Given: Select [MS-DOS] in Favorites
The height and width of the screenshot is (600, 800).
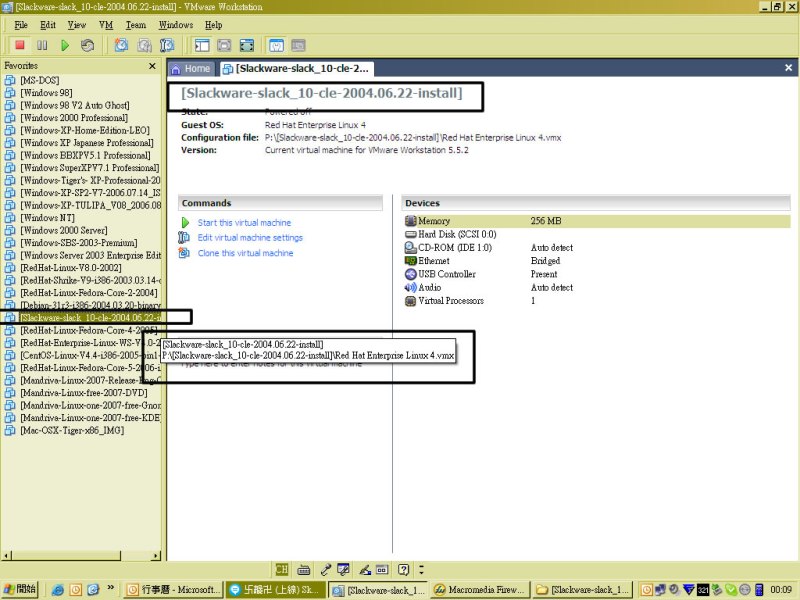Looking at the screenshot, I should point(40,81).
